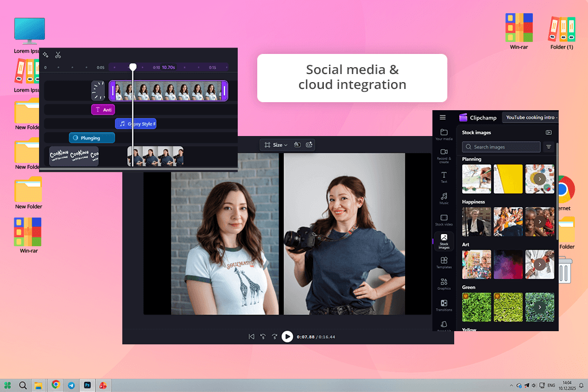
Task: Show more Green stock images
Action: tap(540, 307)
